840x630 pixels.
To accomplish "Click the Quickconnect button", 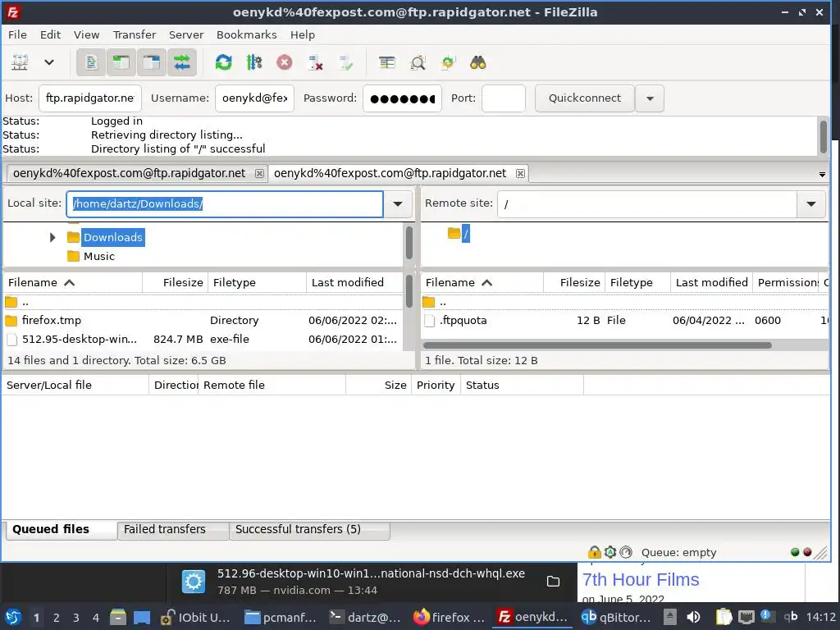I will 585,98.
